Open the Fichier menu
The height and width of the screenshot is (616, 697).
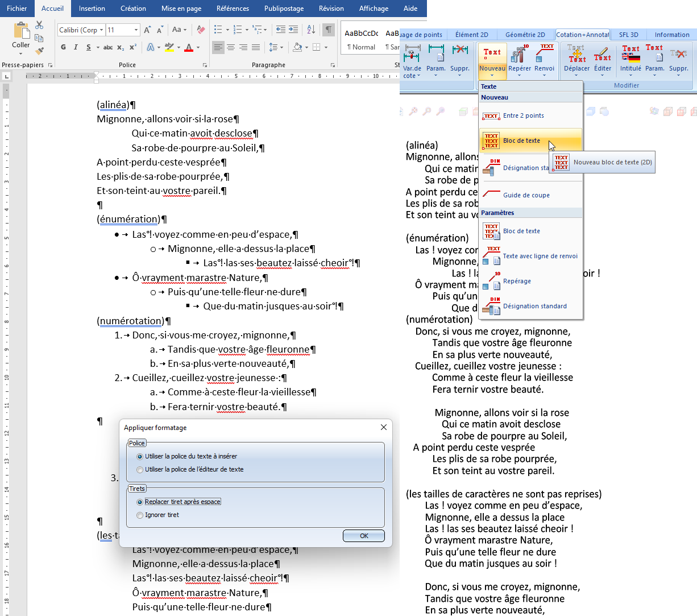tap(17, 9)
